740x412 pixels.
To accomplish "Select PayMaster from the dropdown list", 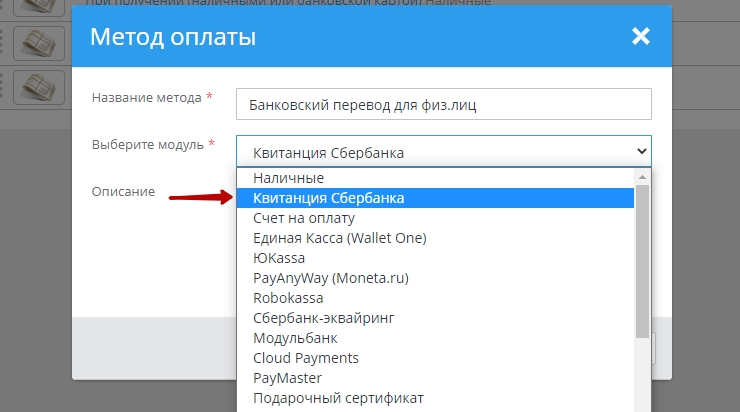I will [287, 378].
